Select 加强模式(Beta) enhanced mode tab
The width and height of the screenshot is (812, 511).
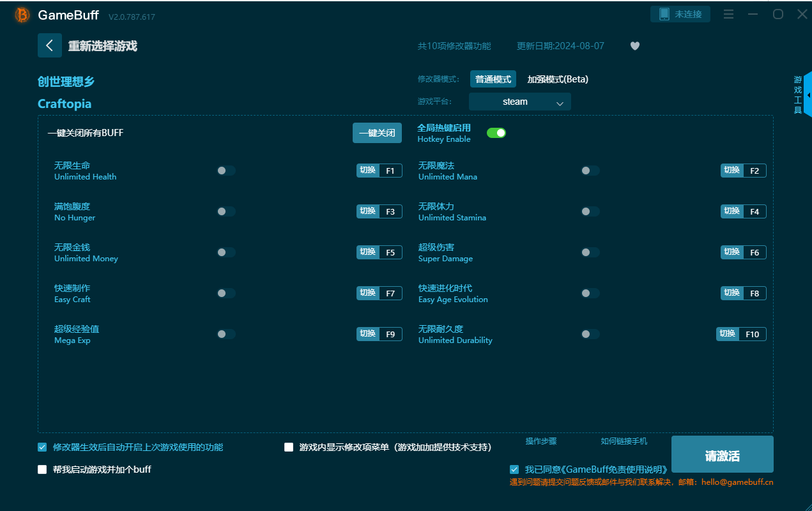coord(558,79)
